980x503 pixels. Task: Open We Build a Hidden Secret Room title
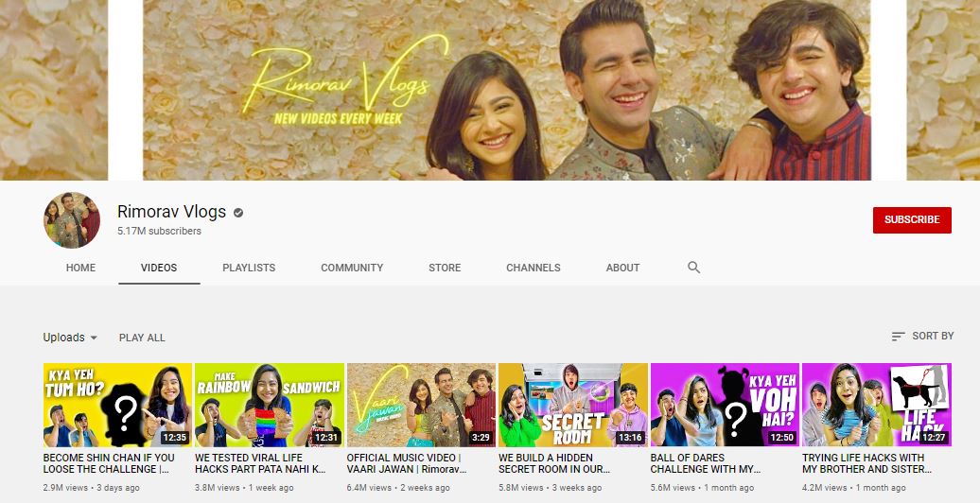click(x=554, y=463)
